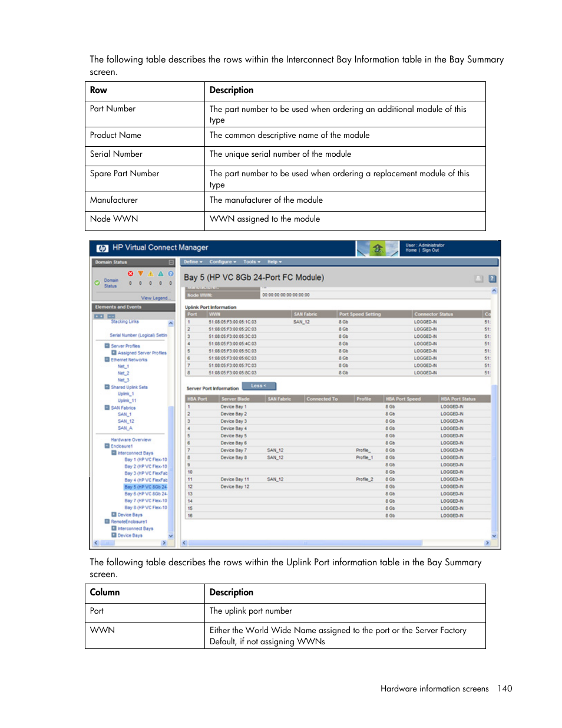Click the blue unknown question status icon
This screenshot has height=728, width=562.
pos(171,274)
